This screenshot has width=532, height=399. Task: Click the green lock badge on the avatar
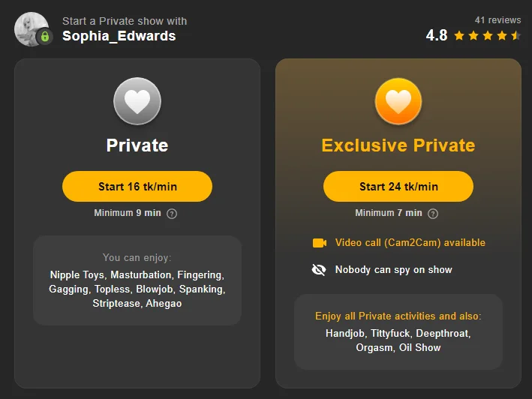pyautogui.click(x=44, y=36)
